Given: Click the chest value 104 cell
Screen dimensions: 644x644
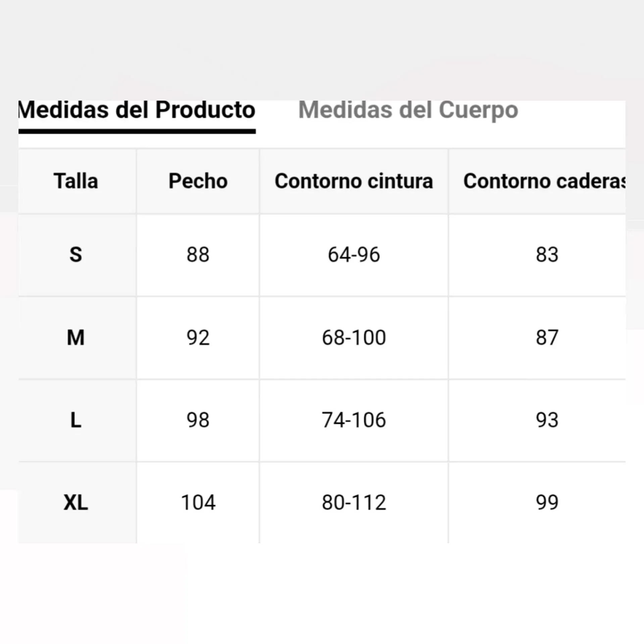Looking at the screenshot, I should [198, 502].
